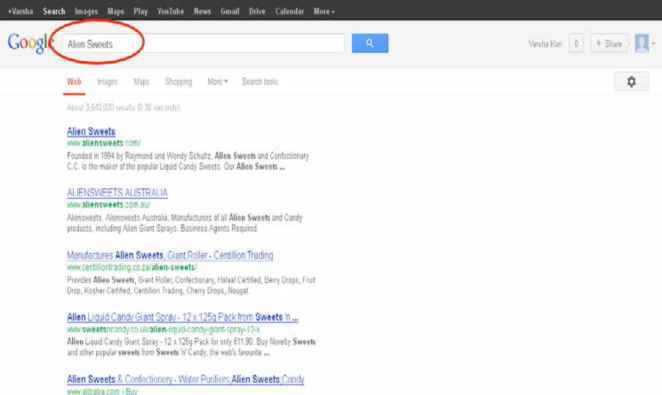This screenshot has width=662, height=395.
Task: Click the Google logo
Action: point(30,43)
